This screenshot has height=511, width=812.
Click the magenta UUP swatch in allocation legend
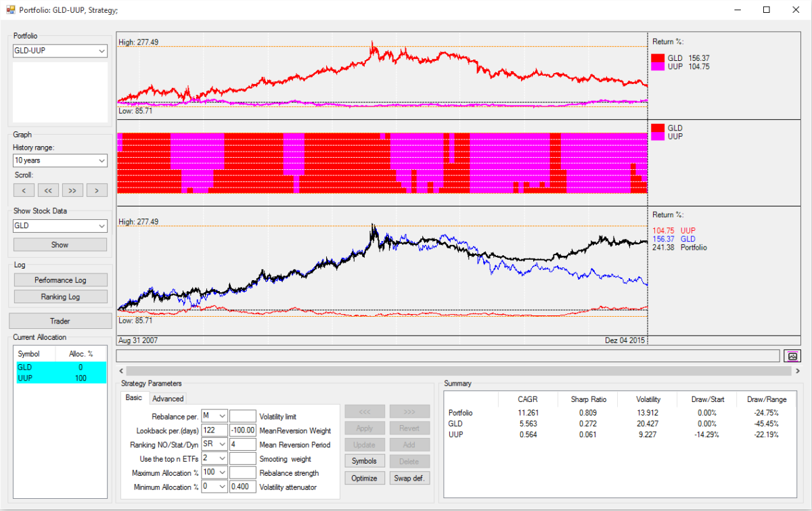click(x=658, y=136)
